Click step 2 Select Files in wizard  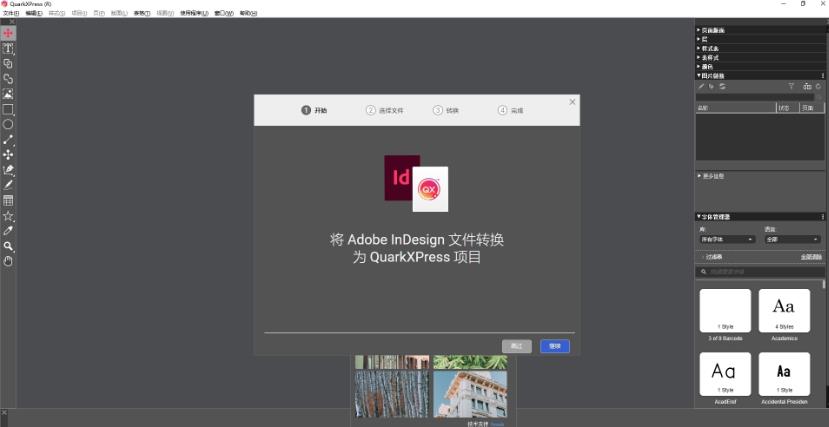pos(385,110)
